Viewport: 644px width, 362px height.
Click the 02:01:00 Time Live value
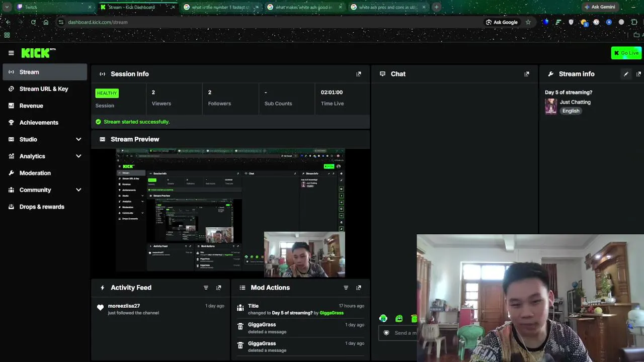point(332,92)
